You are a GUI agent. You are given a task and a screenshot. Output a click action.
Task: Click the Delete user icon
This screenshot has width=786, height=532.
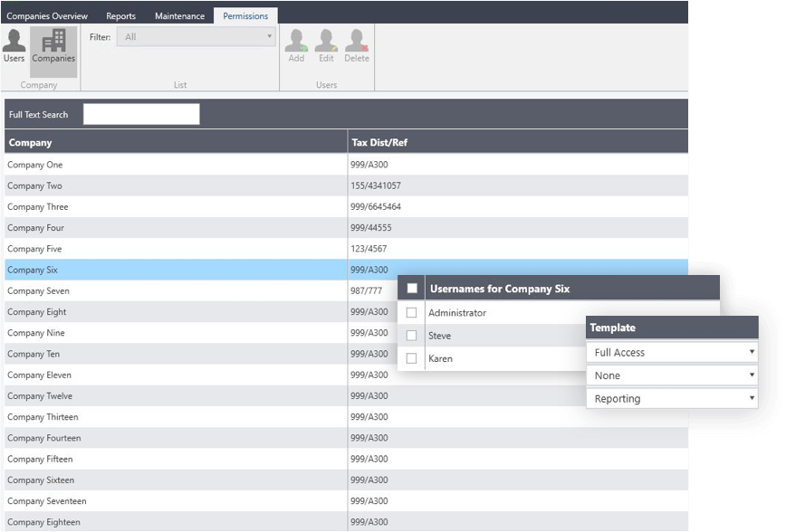(x=357, y=45)
